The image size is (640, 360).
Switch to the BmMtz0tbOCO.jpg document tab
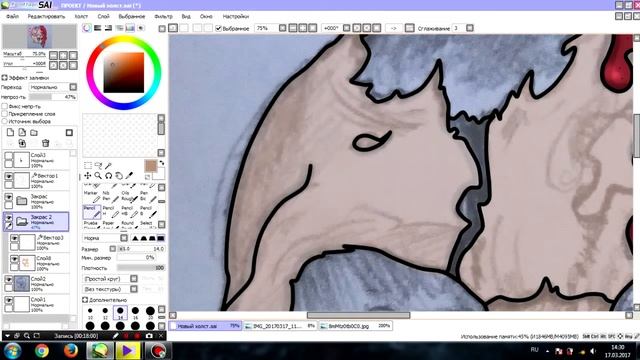click(355, 326)
